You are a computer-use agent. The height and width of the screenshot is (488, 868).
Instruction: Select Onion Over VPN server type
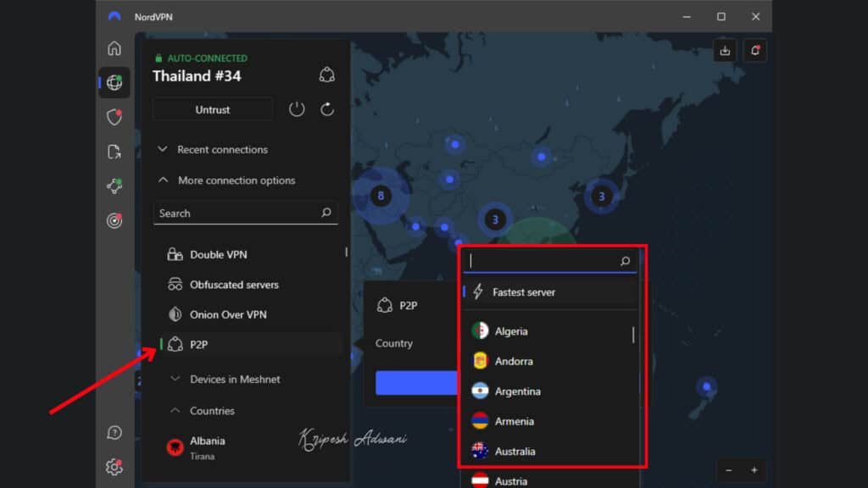coord(227,314)
